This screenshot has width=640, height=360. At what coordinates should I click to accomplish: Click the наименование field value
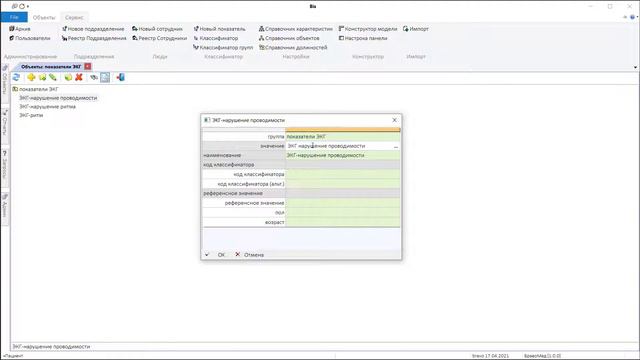click(343, 155)
